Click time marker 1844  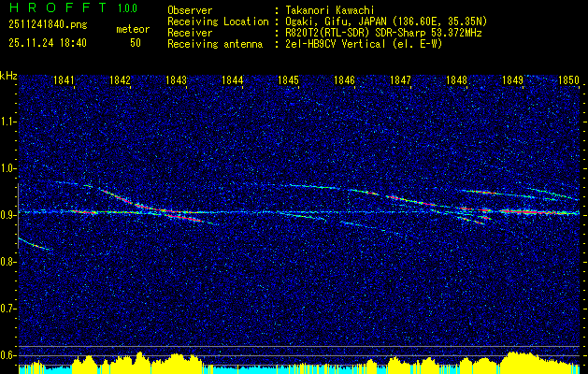232,80
